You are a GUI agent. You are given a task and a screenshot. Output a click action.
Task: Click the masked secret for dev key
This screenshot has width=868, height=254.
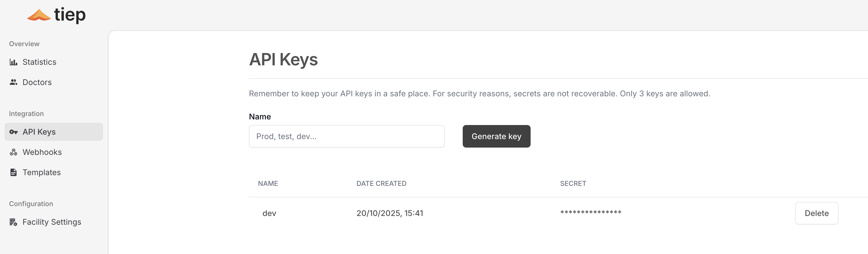click(x=591, y=213)
